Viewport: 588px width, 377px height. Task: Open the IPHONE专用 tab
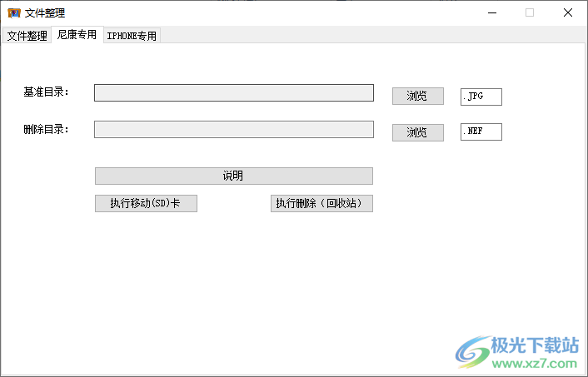(x=132, y=36)
